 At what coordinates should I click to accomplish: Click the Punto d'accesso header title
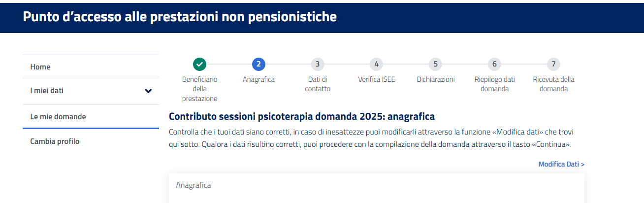(x=180, y=17)
